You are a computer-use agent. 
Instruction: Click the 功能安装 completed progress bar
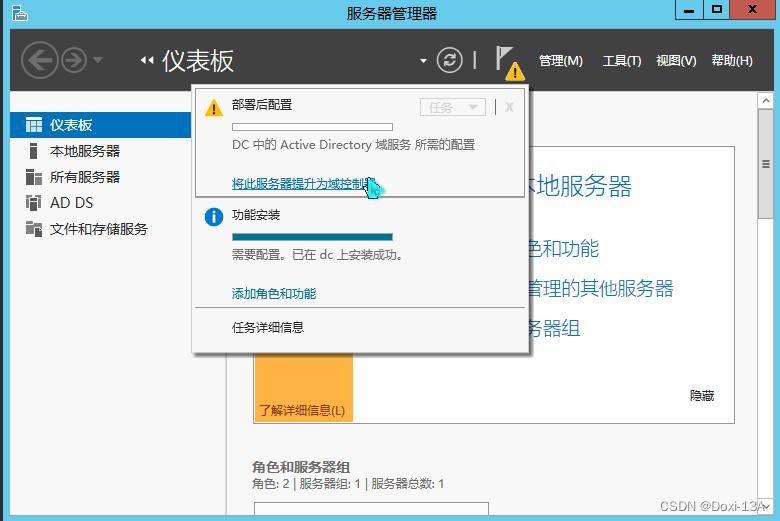[x=312, y=237]
